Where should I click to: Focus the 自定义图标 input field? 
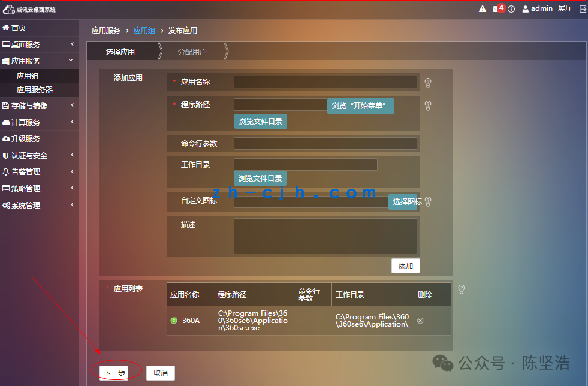pos(311,202)
